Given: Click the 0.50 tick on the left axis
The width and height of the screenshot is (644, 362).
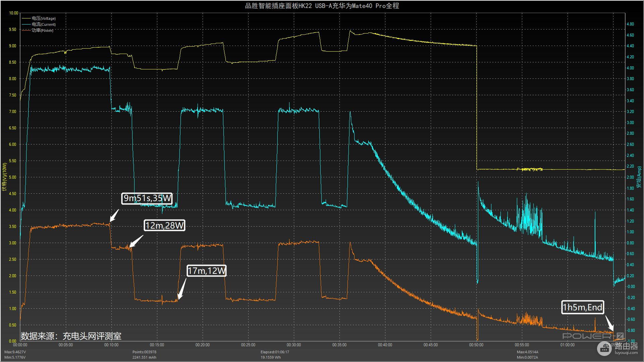Looking at the screenshot, I should (12, 325).
